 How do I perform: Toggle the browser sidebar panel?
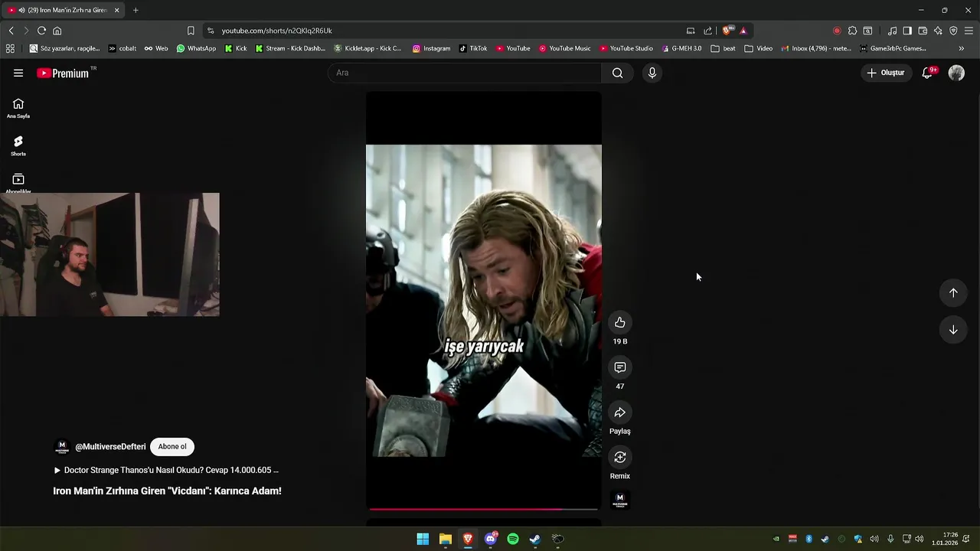pos(907,31)
